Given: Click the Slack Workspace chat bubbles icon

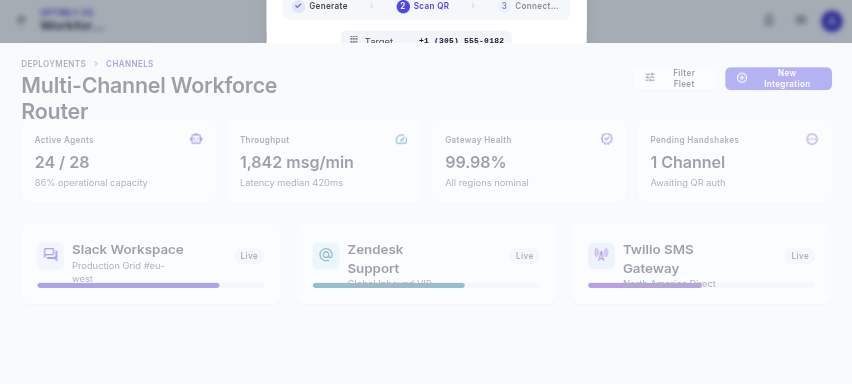Looking at the screenshot, I should tap(51, 256).
